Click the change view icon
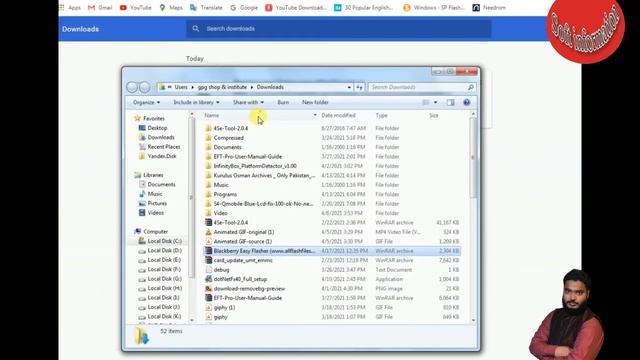640x360 pixels. pos(426,102)
